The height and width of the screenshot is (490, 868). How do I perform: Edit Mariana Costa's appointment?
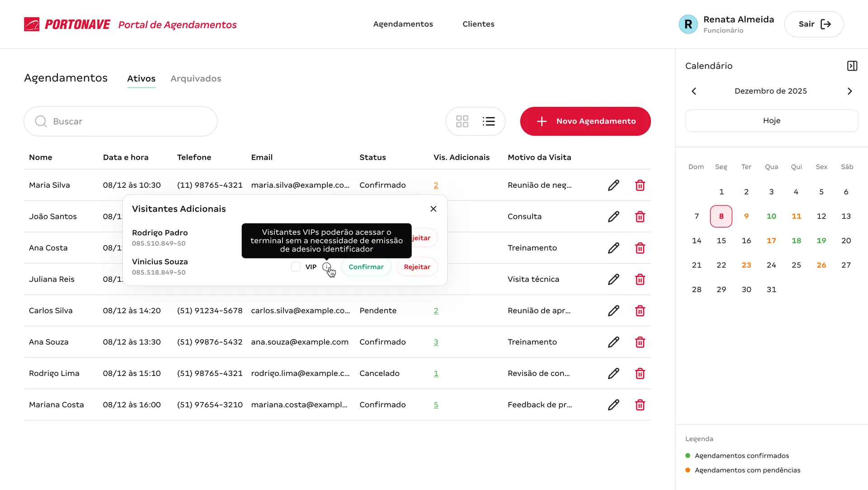click(613, 405)
